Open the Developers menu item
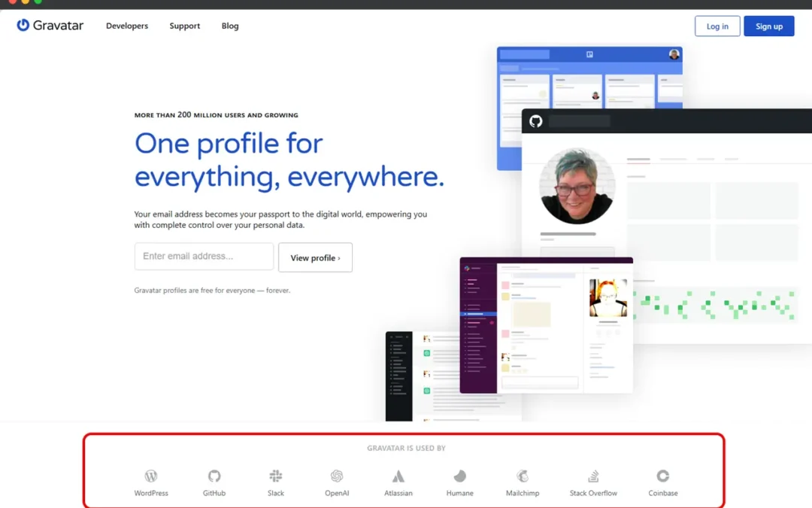The image size is (812, 508). pos(127,26)
